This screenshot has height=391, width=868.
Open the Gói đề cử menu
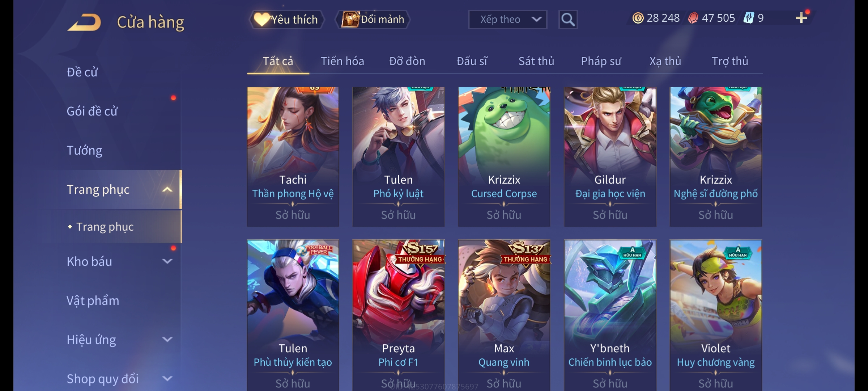point(92,111)
